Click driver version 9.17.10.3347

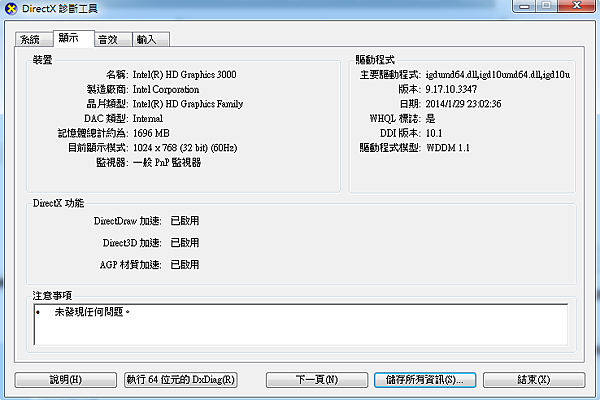coord(451,90)
